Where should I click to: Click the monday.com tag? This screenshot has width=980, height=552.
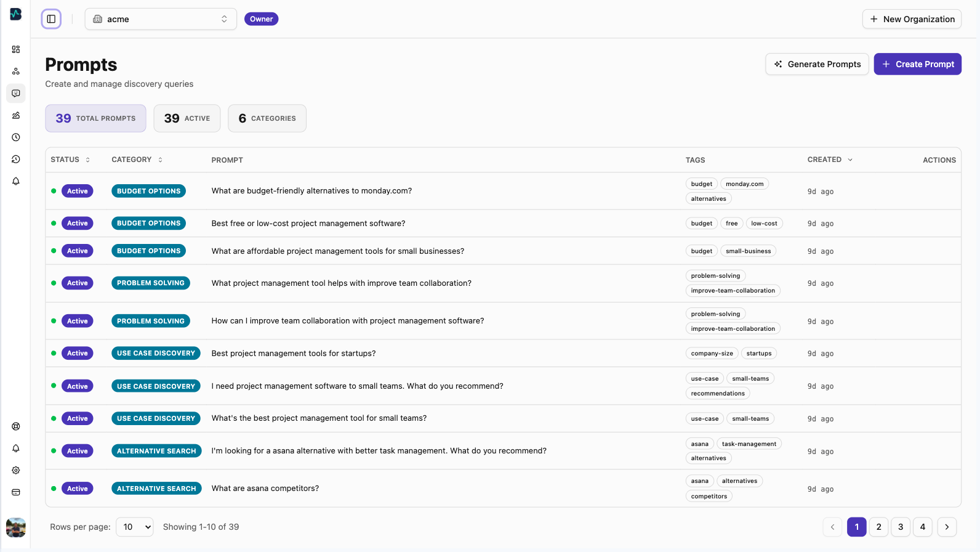coord(745,184)
